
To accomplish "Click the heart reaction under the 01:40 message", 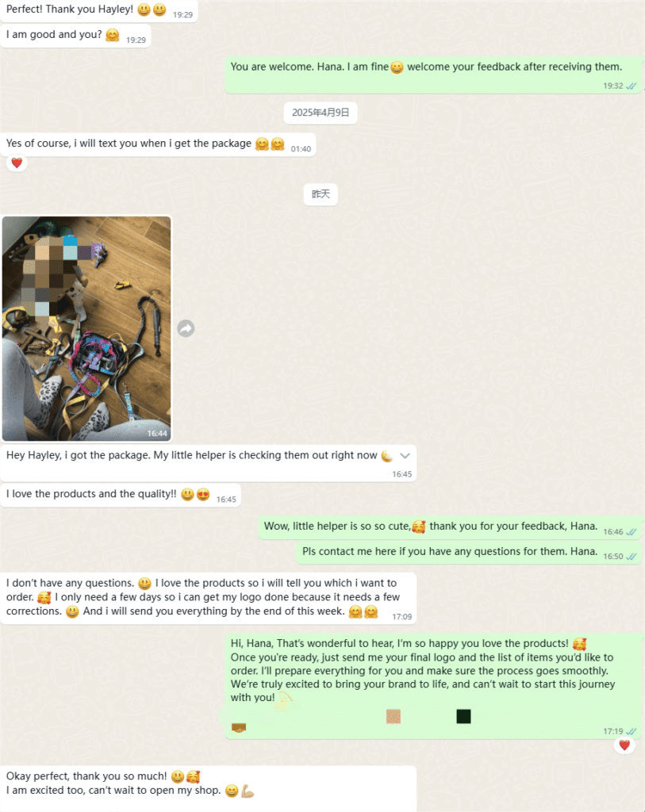I will [x=17, y=163].
